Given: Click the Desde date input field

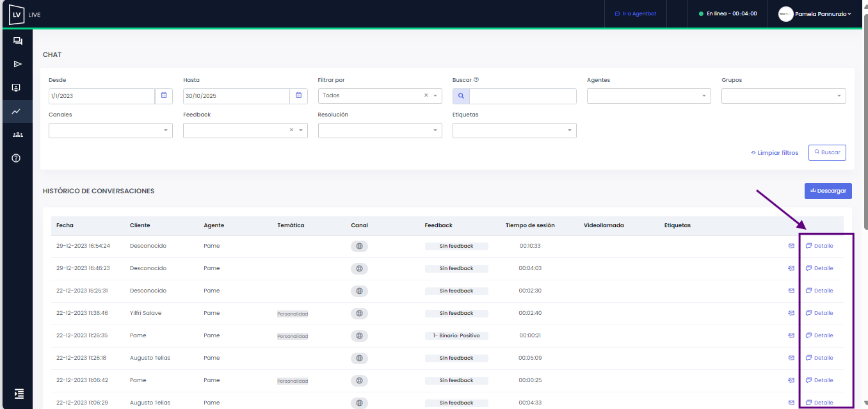Looking at the screenshot, I should coord(102,96).
